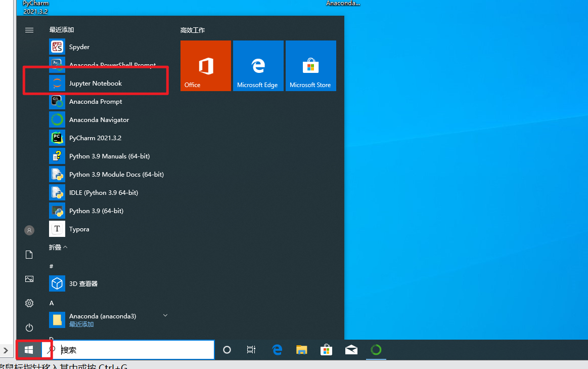Open the Power options button

click(29, 327)
